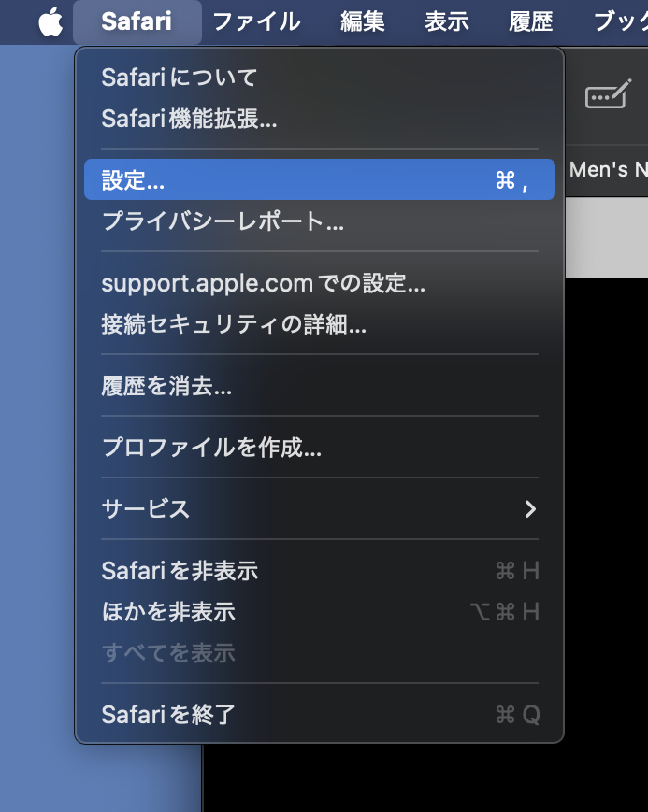The height and width of the screenshot is (812, 648).
Task: Open 接続セキュリティの詳細...
Action: (320, 324)
